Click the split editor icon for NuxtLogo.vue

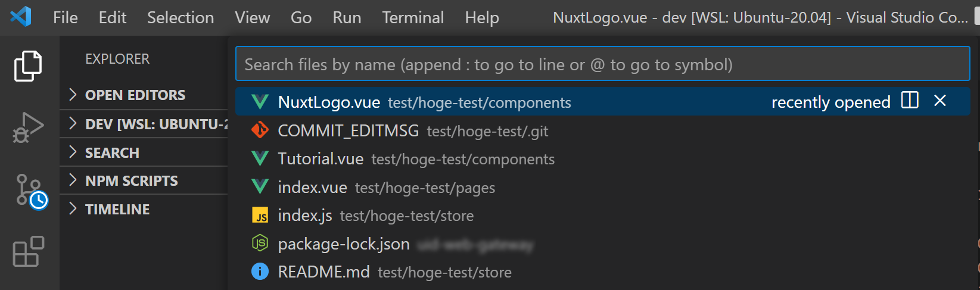910,101
